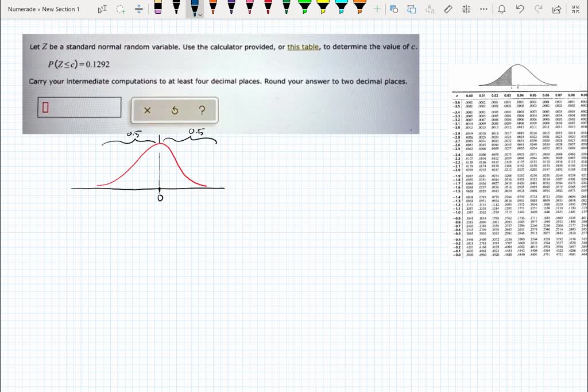Open this table hyperlink
The height and width of the screenshot is (392, 588).
coord(301,47)
